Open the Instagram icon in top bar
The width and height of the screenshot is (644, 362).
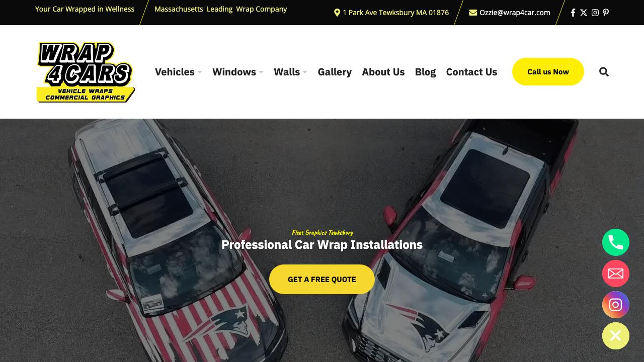point(595,13)
